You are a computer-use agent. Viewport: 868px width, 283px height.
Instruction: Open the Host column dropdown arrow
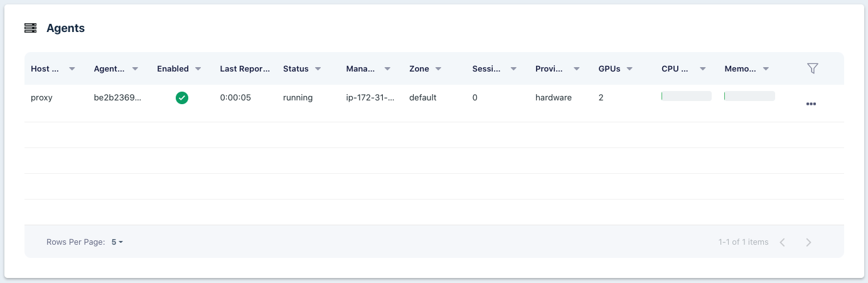pyautogui.click(x=72, y=69)
